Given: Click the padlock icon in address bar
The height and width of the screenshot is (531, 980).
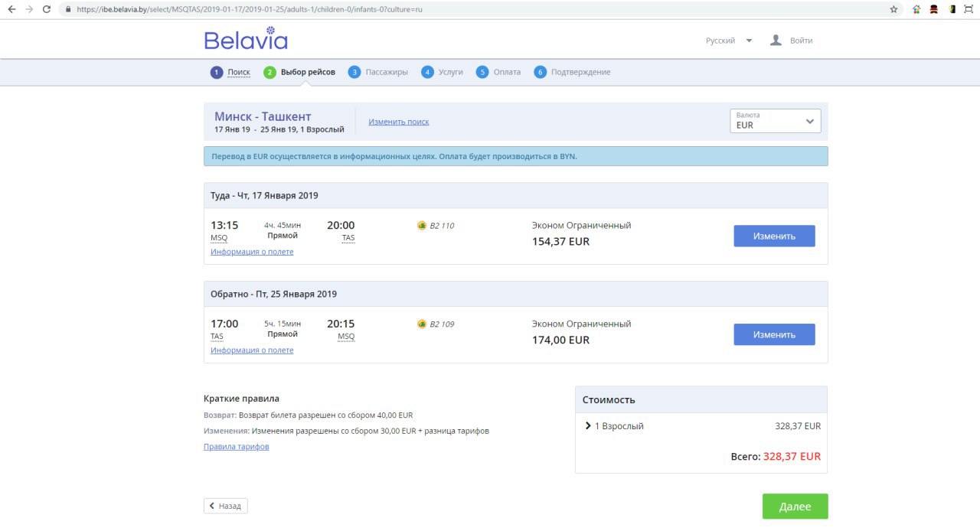Looking at the screenshot, I should [x=68, y=10].
